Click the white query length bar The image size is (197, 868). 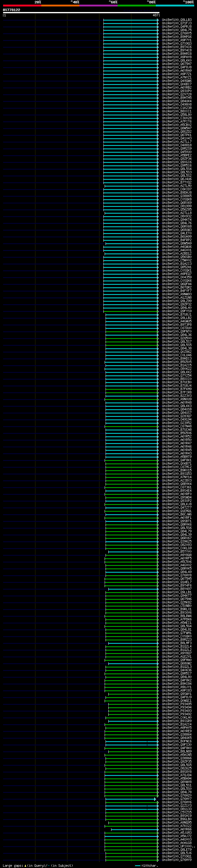(81, 13)
